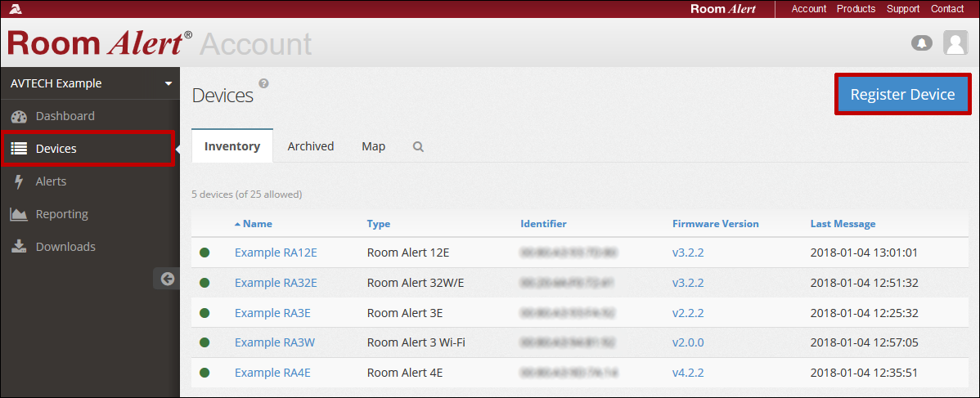Screen dimensions: 980x398
Task: Switch to the Archived tab
Action: (x=311, y=146)
